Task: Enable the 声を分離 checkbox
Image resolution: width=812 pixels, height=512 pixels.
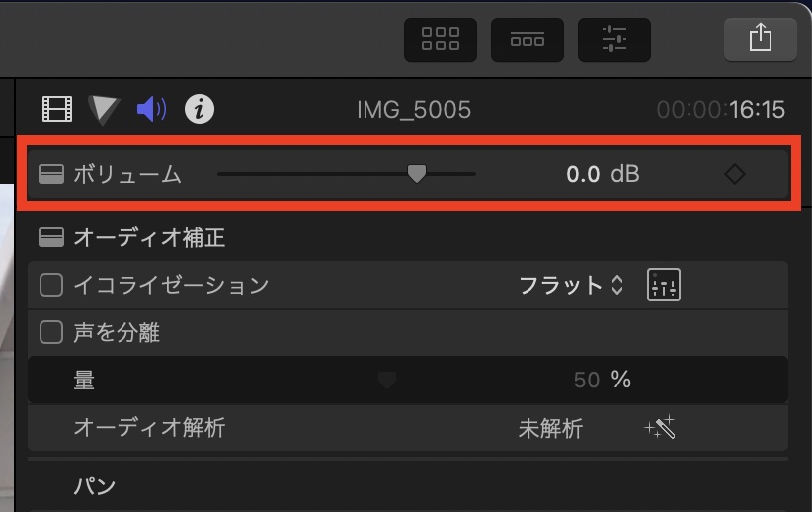Action: (50, 333)
